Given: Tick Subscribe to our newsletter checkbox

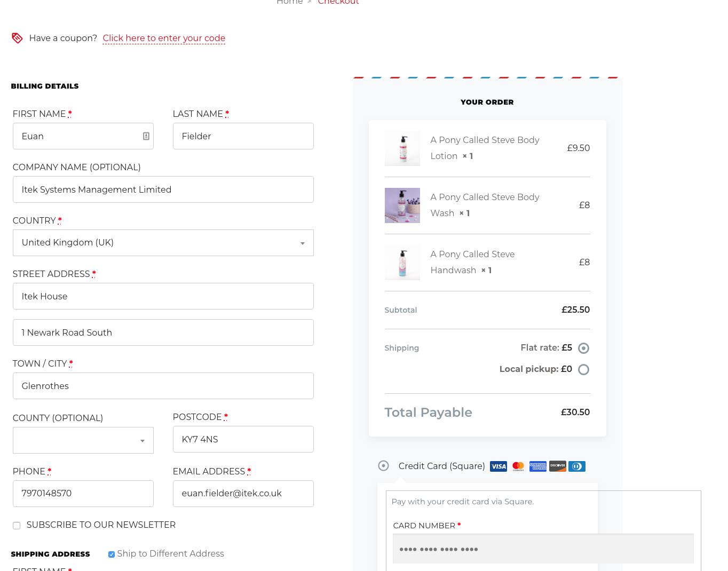Looking at the screenshot, I should tap(17, 526).
